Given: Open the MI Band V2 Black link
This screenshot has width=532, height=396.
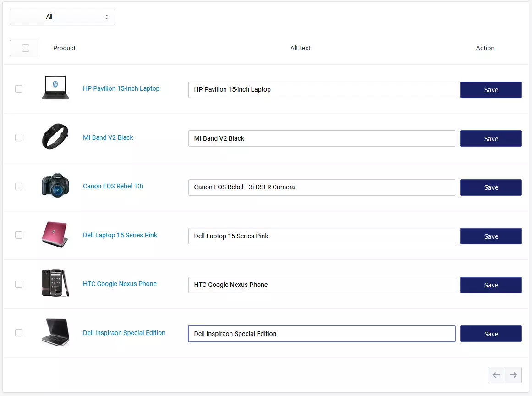Looking at the screenshot, I should 108,137.
